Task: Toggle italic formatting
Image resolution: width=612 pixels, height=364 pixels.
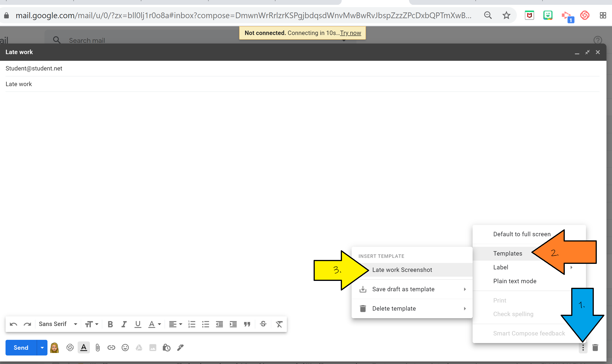Action: pos(124,324)
